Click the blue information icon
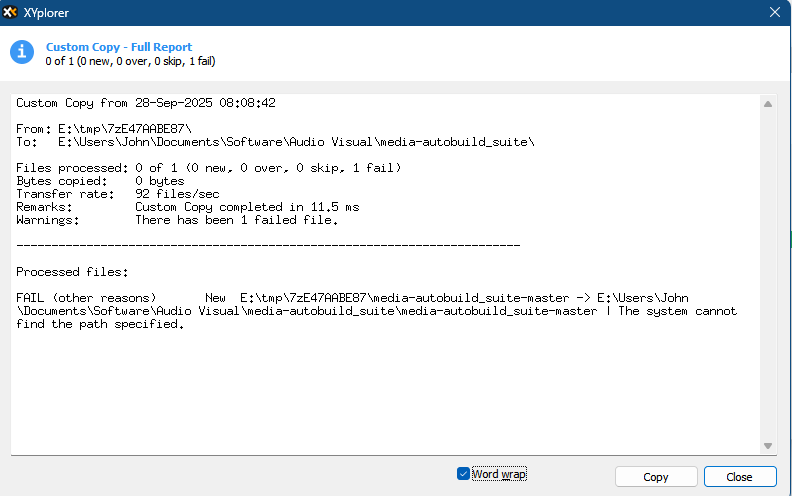This screenshot has width=792, height=496. 22,52
